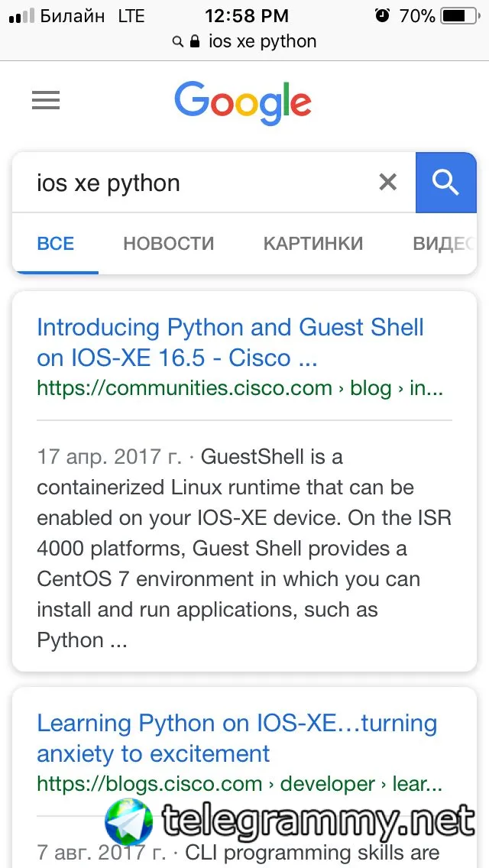Tap the small magnifier in address bar

pos(178,42)
